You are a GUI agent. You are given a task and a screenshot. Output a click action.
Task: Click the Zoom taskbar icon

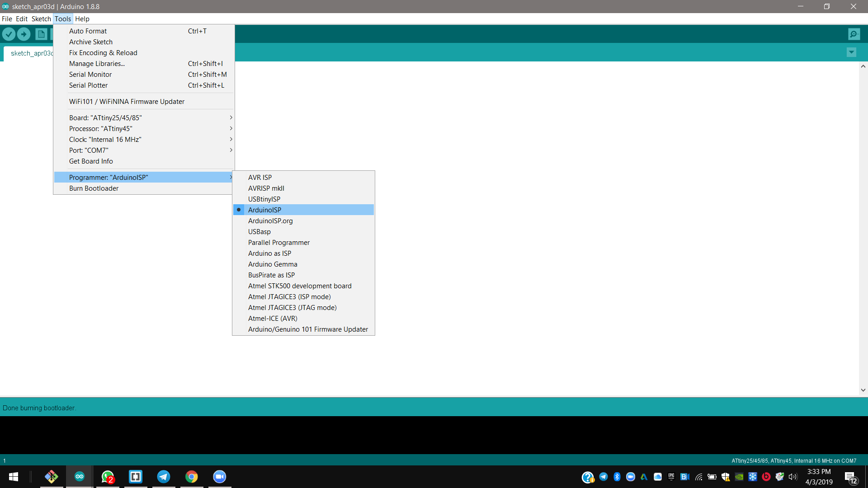[x=220, y=477]
